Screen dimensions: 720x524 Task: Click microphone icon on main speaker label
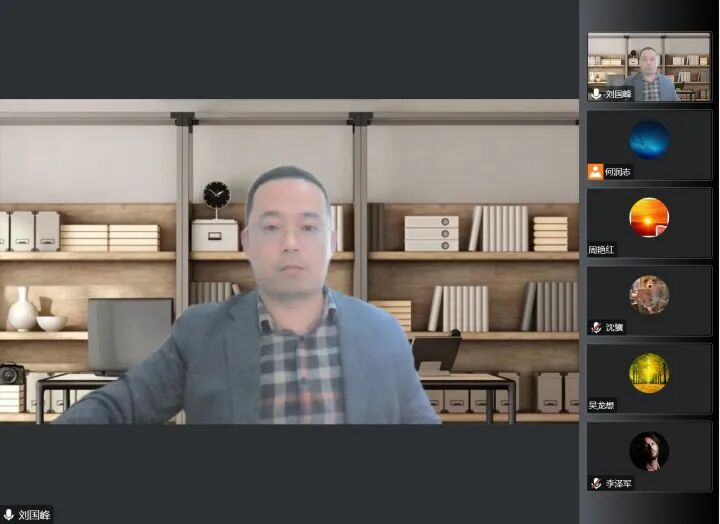click(x=9, y=514)
